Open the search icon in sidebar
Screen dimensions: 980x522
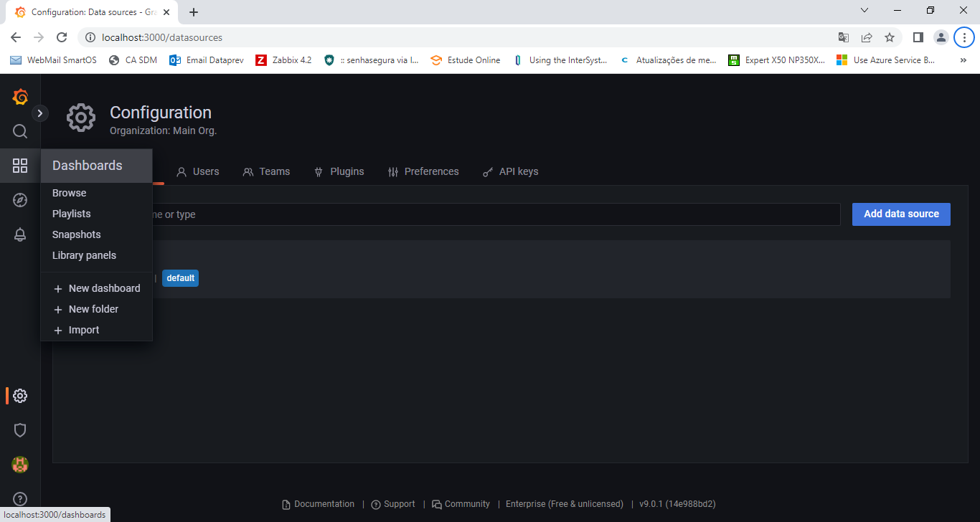coord(20,131)
